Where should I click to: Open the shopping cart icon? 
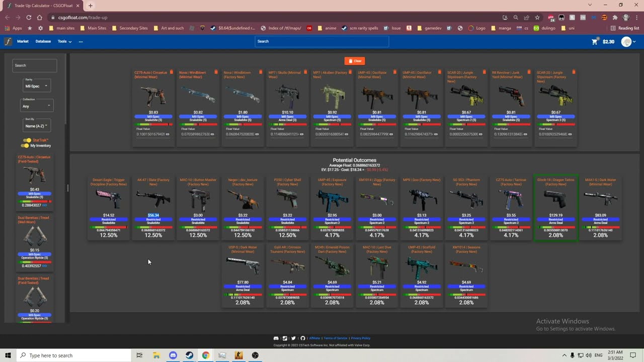(x=594, y=42)
